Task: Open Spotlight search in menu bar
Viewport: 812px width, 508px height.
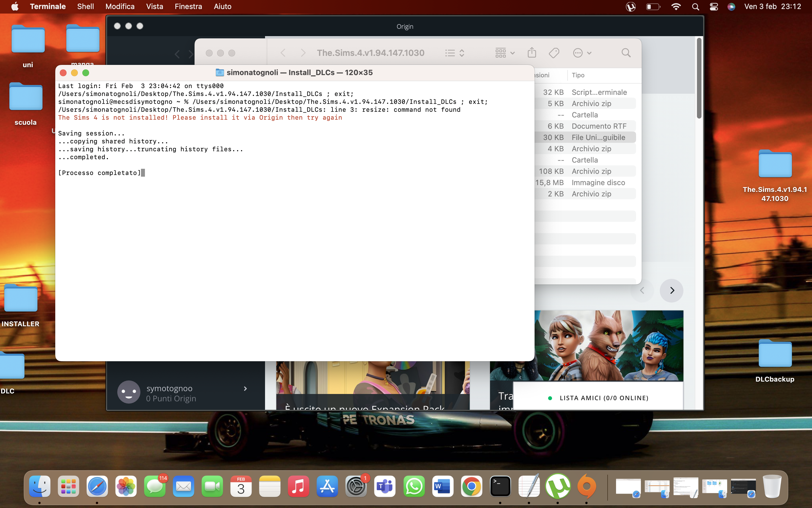Action: (x=696, y=7)
